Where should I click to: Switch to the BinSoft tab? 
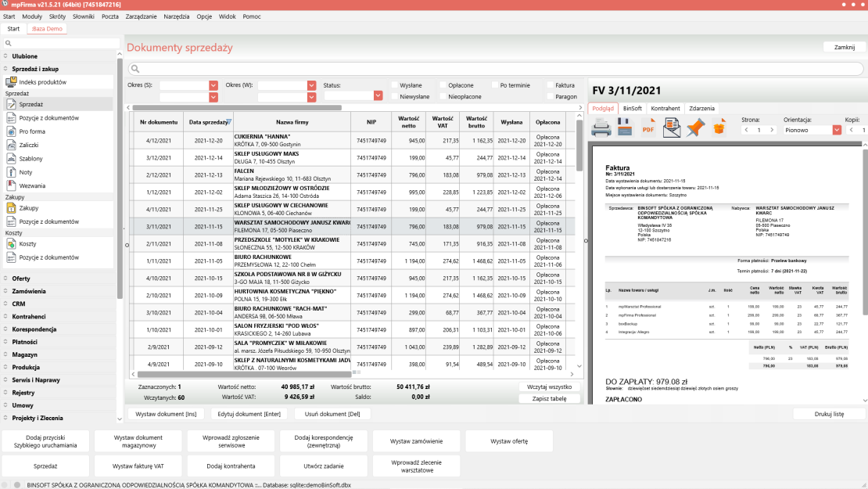coord(632,109)
